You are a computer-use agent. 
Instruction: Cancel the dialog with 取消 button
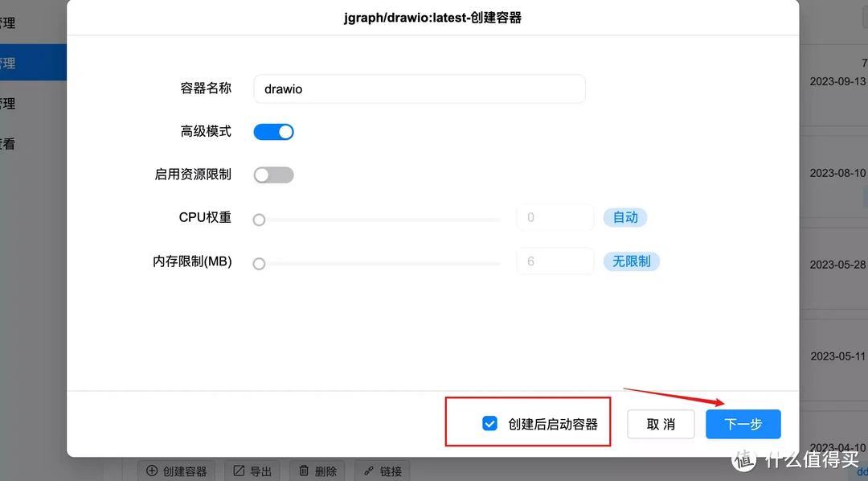click(x=661, y=425)
